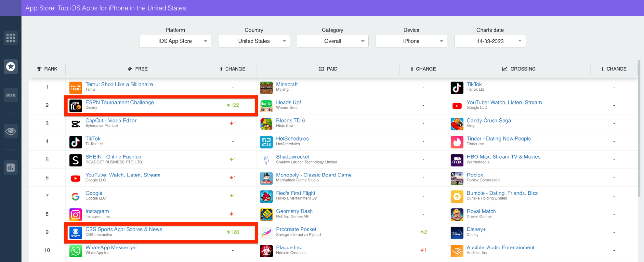Click the Monopoly app icon
Screen dimensions: 644x262
pos(266,178)
